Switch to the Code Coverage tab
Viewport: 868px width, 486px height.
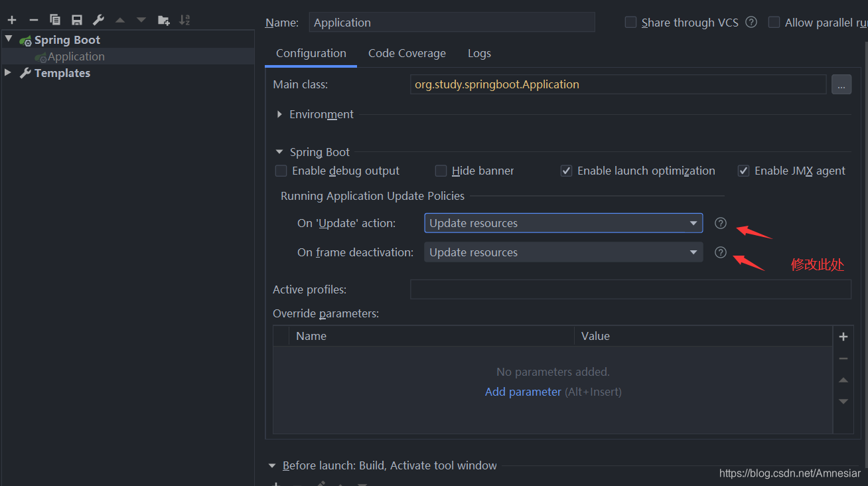click(407, 53)
